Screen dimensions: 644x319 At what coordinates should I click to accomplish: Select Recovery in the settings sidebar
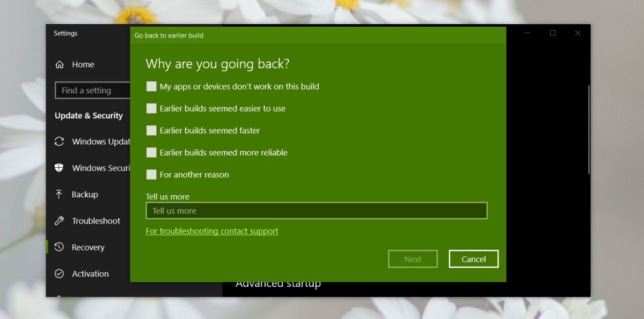point(88,247)
